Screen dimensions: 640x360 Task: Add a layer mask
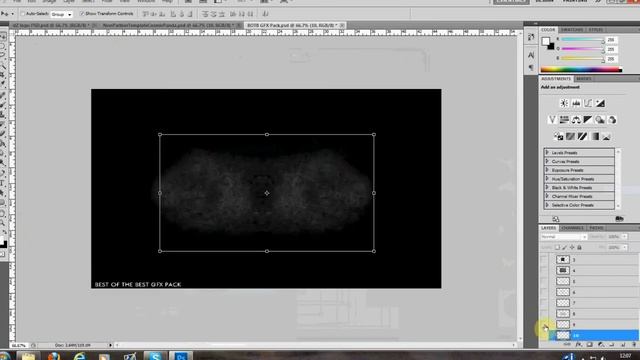(589, 345)
